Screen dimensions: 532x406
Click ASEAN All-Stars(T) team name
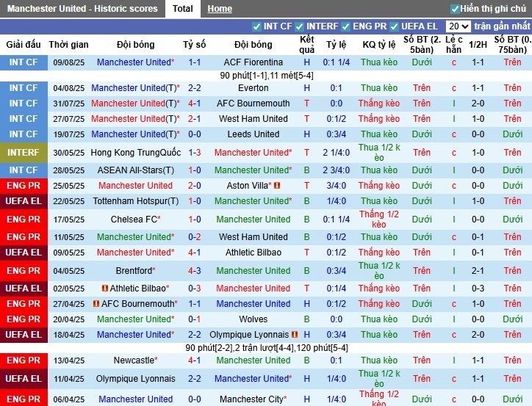135,170
